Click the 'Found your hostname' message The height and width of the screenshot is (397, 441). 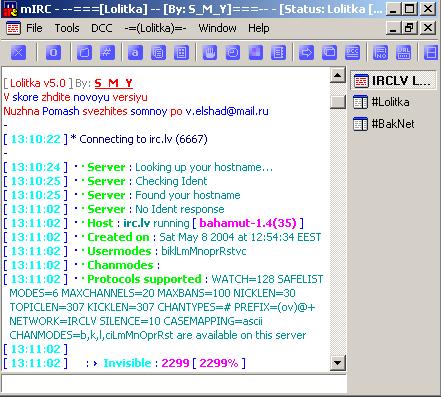click(x=188, y=195)
